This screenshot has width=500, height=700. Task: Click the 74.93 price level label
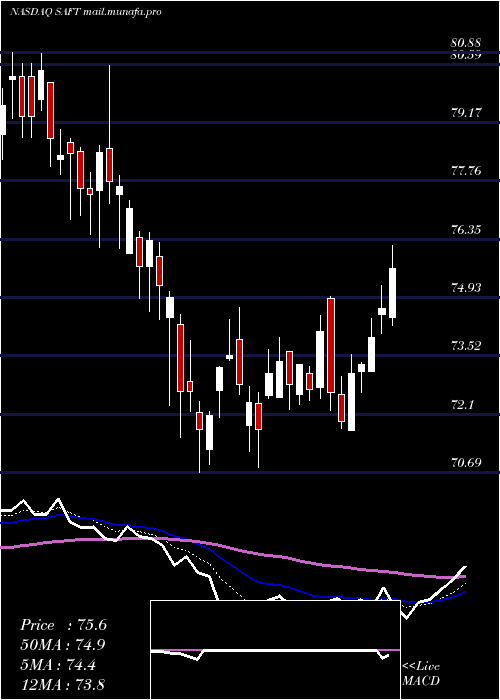click(466, 288)
